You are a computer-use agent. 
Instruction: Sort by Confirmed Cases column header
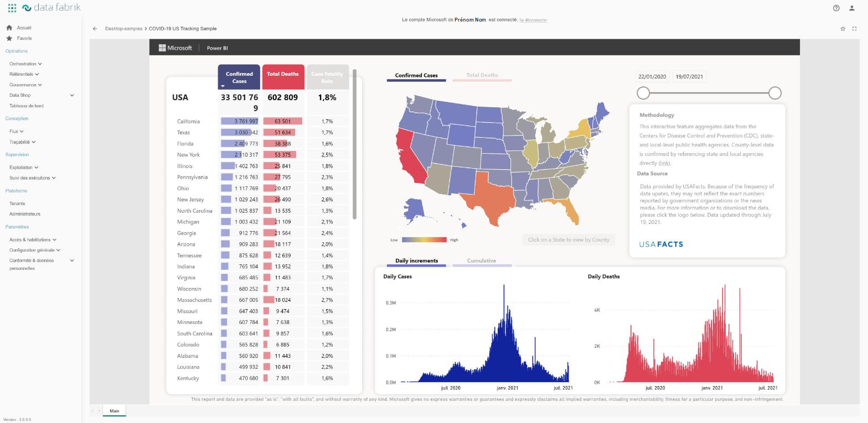tap(239, 77)
